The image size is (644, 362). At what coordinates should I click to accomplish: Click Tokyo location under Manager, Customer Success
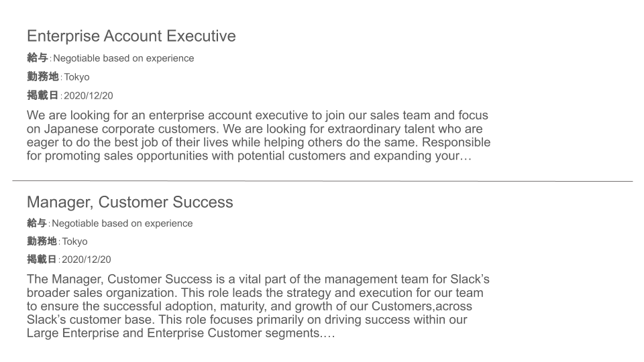click(x=74, y=242)
